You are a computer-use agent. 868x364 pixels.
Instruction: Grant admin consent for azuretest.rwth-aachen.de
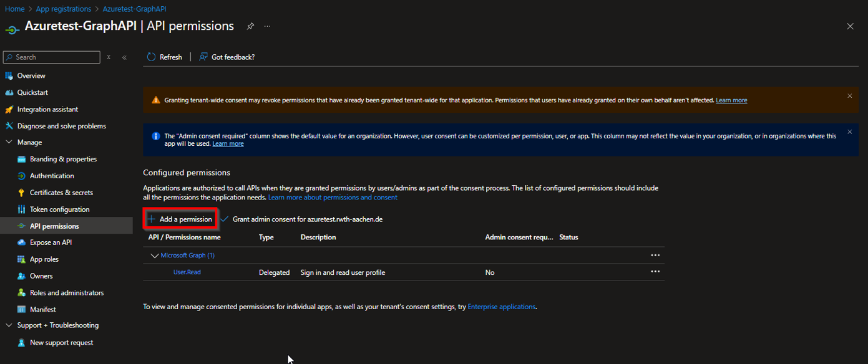point(301,219)
